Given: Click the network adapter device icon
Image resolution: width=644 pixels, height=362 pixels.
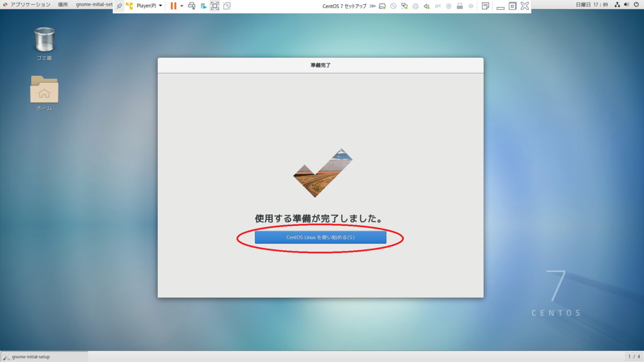Looking at the screenshot, I should (x=404, y=6).
